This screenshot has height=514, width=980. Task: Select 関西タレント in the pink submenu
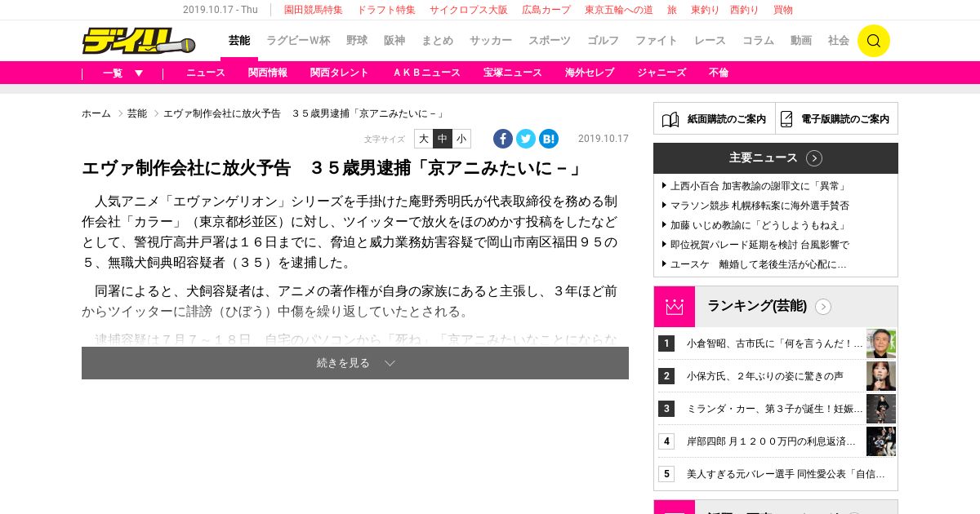point(340,73)
